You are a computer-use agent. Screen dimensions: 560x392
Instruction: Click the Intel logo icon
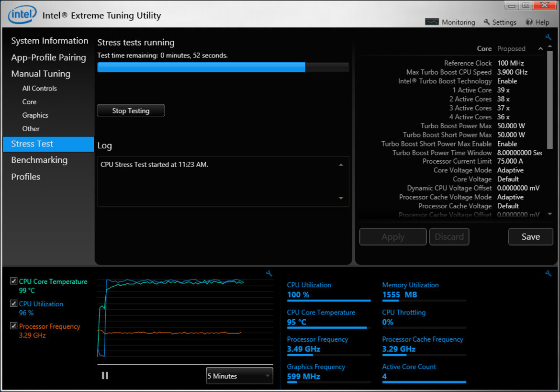[x=22, y=14]
